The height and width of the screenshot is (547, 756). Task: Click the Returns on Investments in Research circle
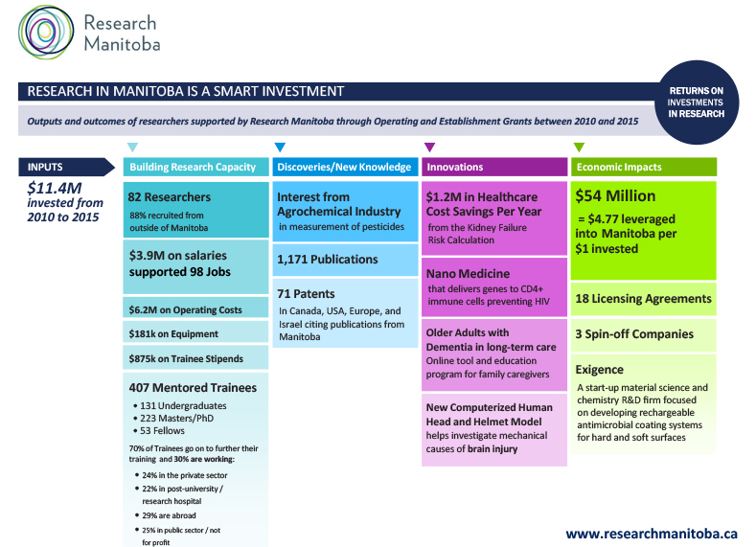coord(697,103)
